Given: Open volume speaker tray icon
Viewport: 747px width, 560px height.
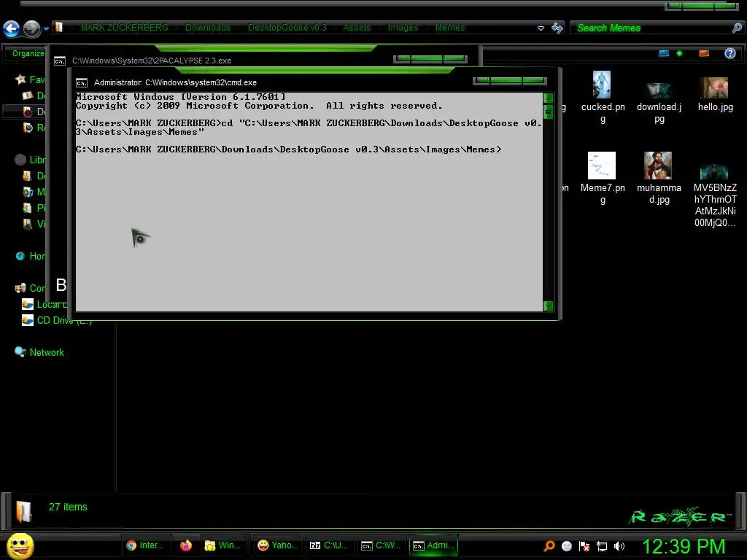Looking at the screenshot, I should click(x=619, y=546).
